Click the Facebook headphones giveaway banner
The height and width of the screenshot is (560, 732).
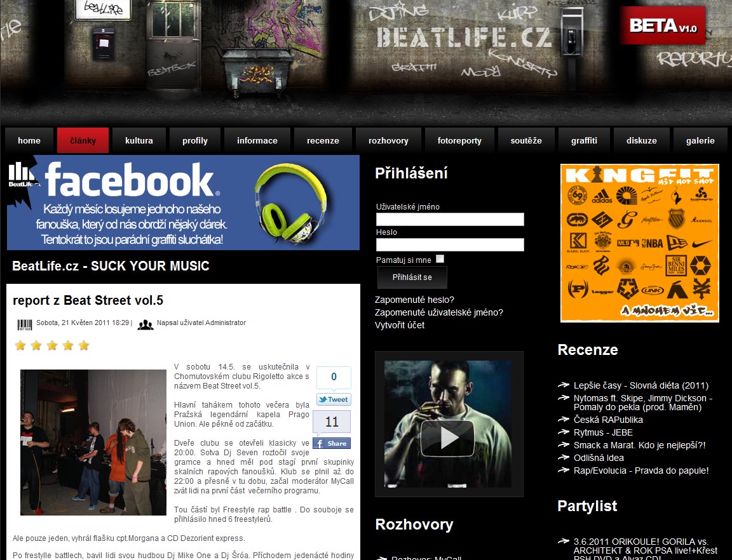point(183,203)
